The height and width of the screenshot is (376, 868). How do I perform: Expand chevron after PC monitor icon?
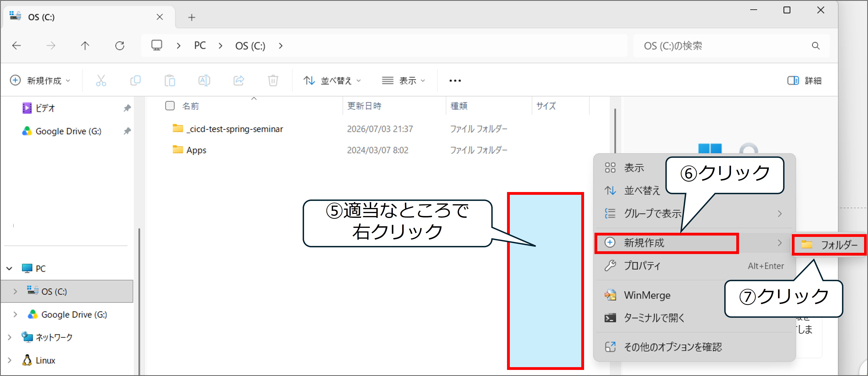pyautogui.click(x=179, y=46)
